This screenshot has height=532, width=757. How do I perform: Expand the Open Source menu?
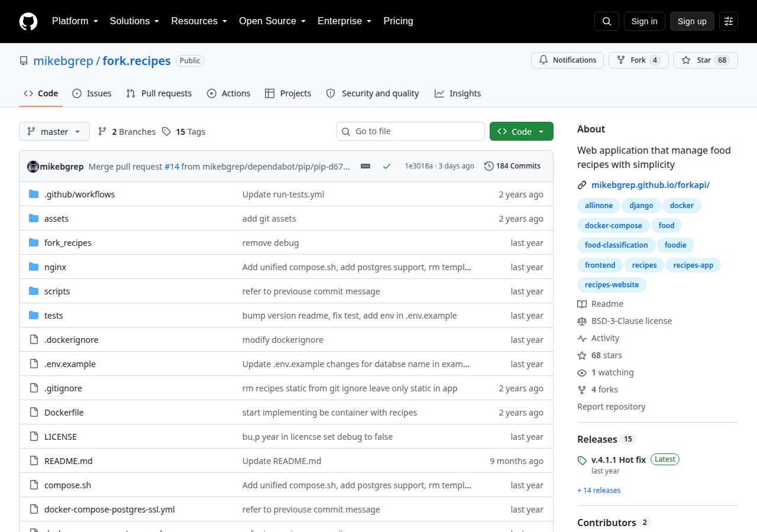[272, 21]
